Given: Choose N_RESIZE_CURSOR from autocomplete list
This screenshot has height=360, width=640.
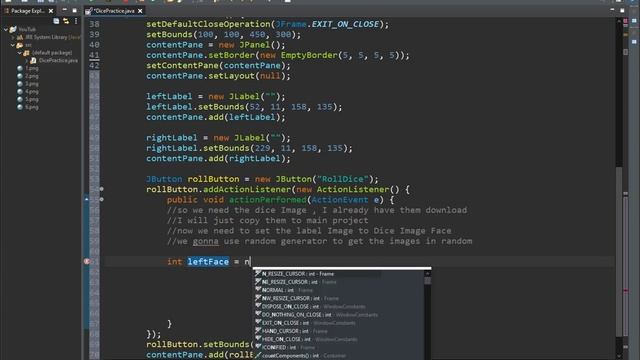Looking at the screenshot, I should [x=338, y=274].
